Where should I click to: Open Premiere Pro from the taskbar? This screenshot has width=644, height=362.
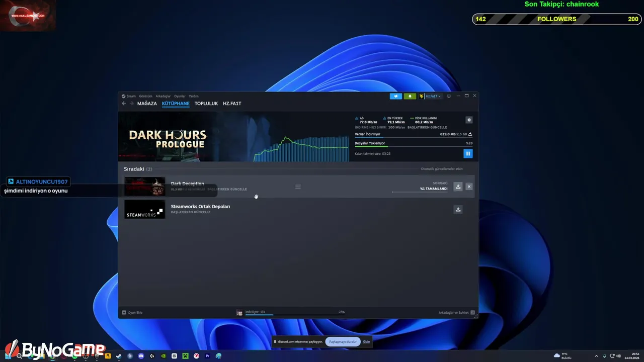tap(207, 356)
